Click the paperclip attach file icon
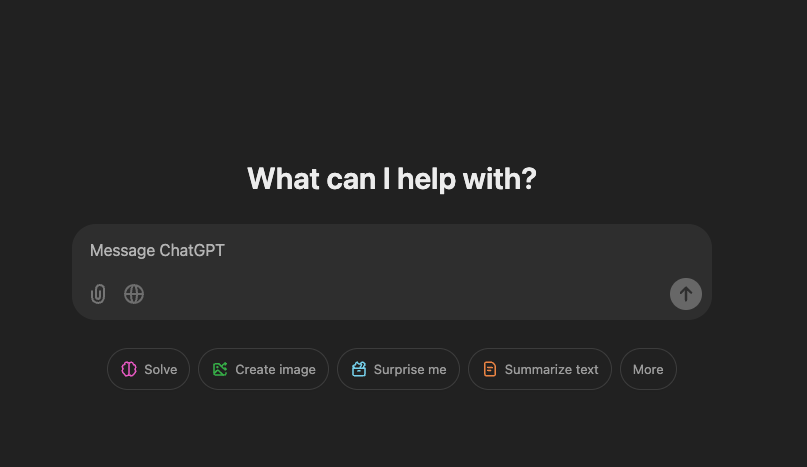This screenshot has height=467, width=807. click(x=98, y=294)
